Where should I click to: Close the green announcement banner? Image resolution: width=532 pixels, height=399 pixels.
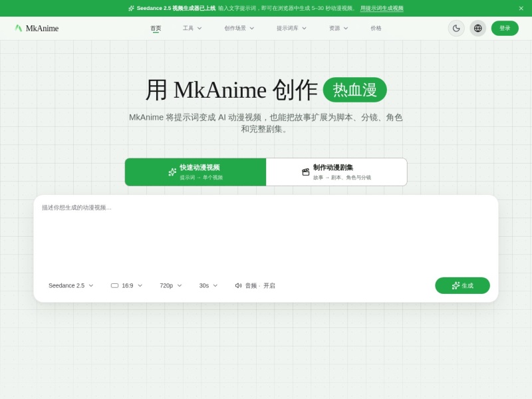click(521, 8)
